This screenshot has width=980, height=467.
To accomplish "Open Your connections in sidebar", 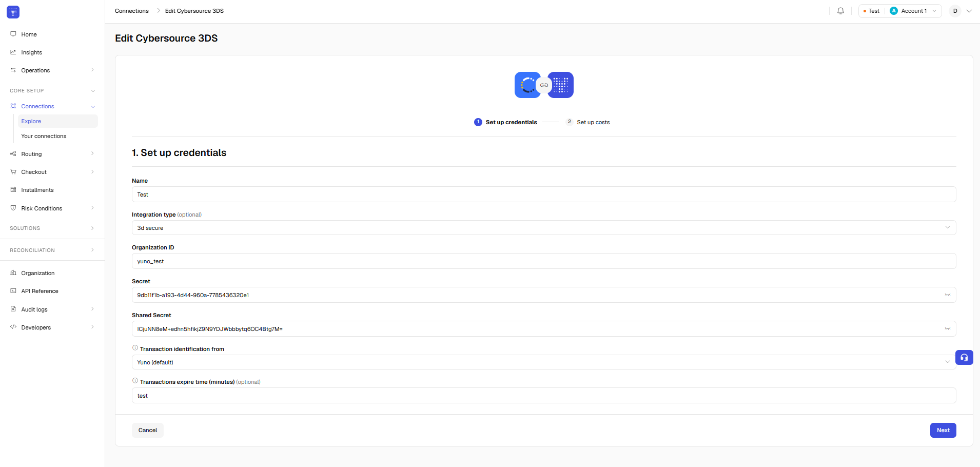I will (44, 136).
